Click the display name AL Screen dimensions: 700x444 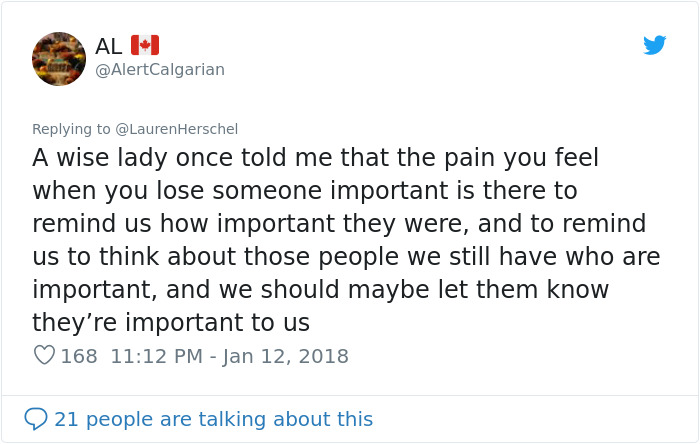(109, 46)
